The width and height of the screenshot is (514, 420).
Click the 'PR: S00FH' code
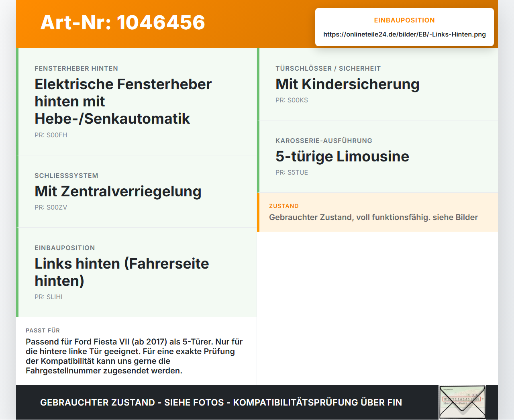(x=51, y=135)
